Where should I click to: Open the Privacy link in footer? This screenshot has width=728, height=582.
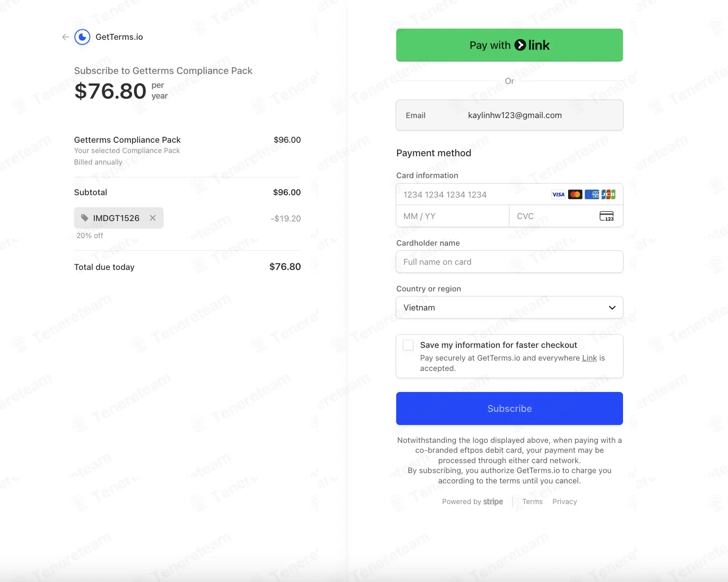564,502
